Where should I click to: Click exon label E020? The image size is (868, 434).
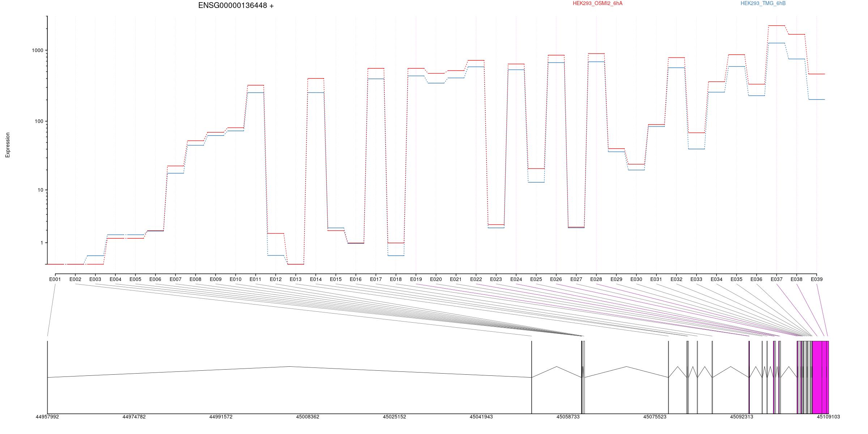coord(436,279)
